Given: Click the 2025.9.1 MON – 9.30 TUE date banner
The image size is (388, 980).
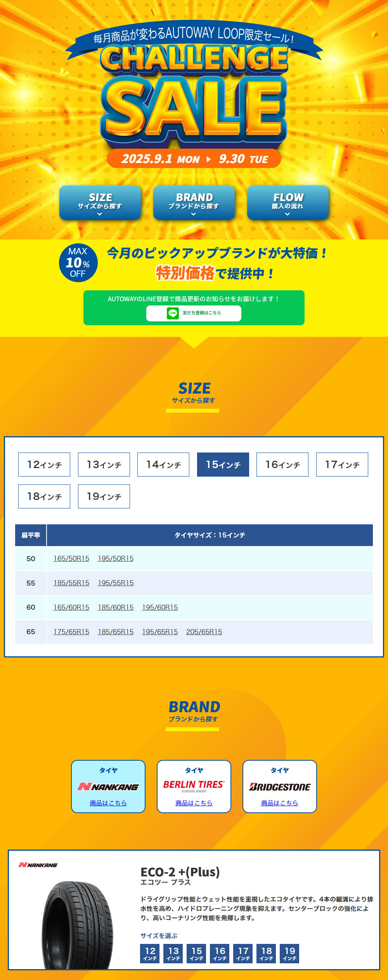Looking at the screenshot, I should coord(194,159).
